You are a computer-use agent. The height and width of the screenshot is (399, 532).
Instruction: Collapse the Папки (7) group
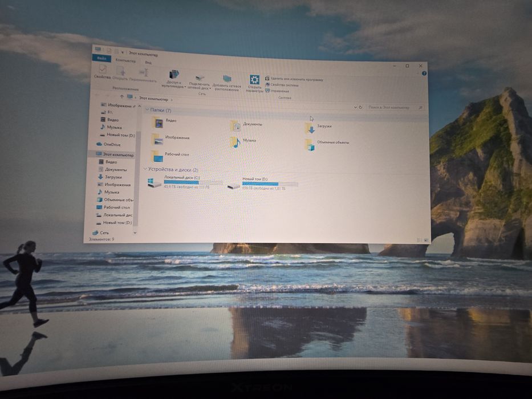[x=147, y=110]
